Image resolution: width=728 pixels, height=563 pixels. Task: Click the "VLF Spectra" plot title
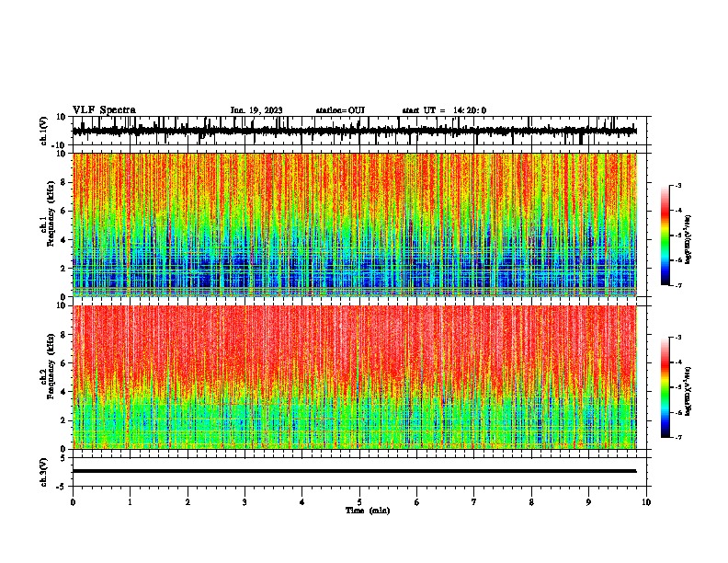pos(104,109)
